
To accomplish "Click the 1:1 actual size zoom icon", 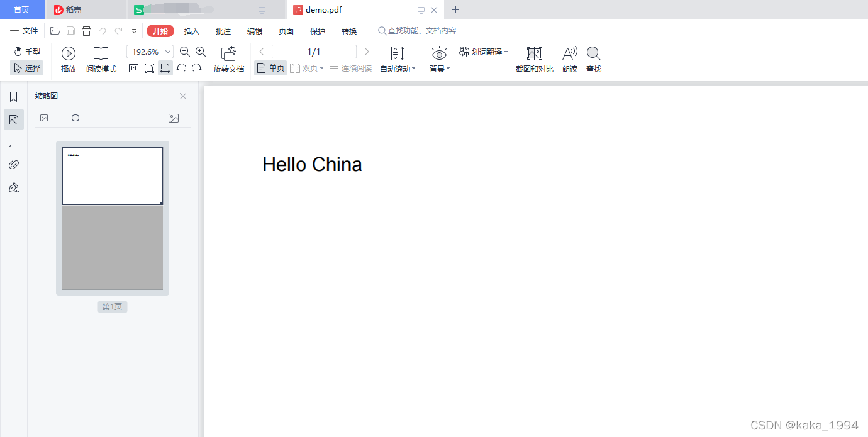I will click(x=133, y=68).
